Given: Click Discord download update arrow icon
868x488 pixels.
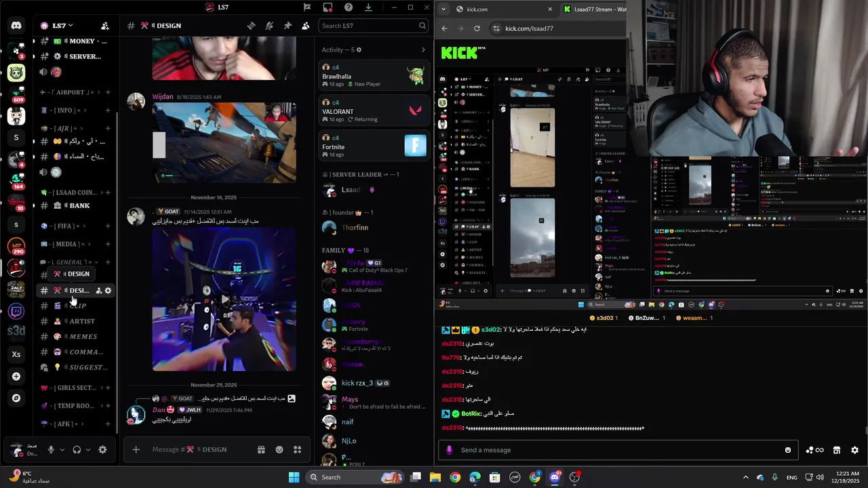Looking at the screenshot, I should pos(368,7).
